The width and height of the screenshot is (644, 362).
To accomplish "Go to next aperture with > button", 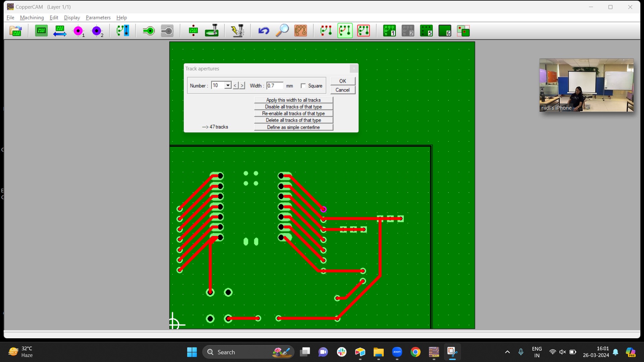I will click(x=242, y=86).
